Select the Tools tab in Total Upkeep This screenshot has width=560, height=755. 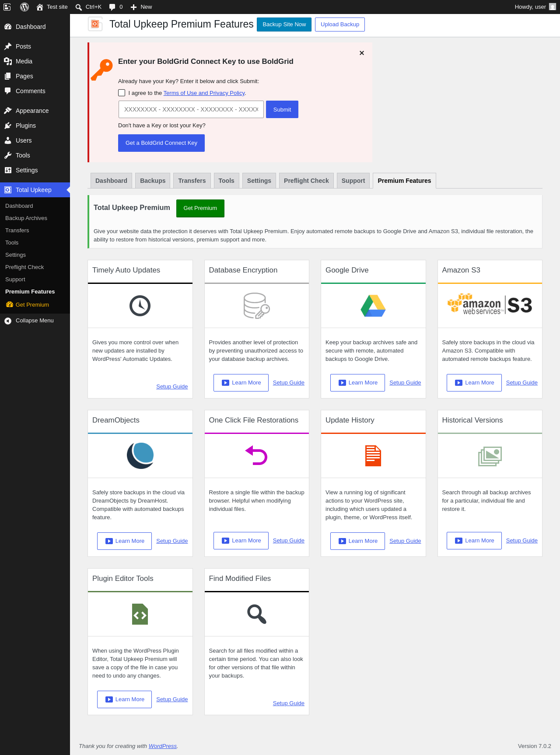[x=226, y=181]
